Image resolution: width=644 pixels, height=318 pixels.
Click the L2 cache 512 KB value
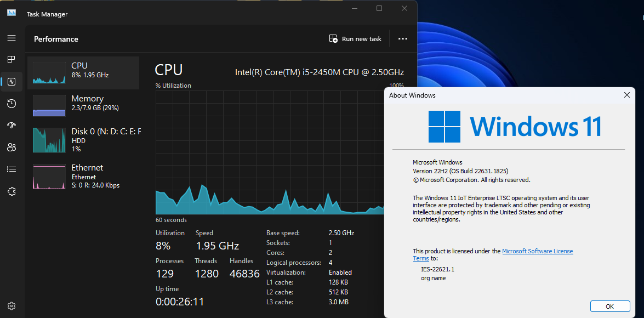338,292
